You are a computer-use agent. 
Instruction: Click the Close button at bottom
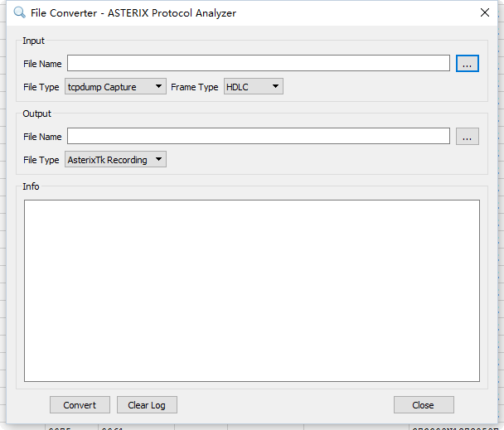424,405
